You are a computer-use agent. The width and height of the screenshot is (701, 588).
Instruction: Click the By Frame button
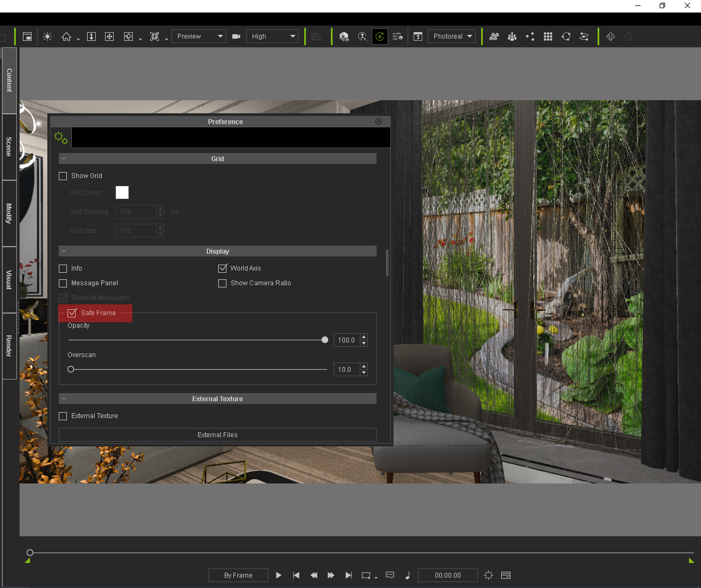[238, 575]
